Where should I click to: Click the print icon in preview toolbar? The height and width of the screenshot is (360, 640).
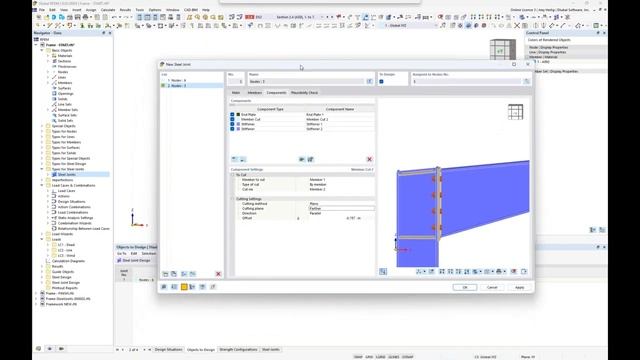point(499,271)
